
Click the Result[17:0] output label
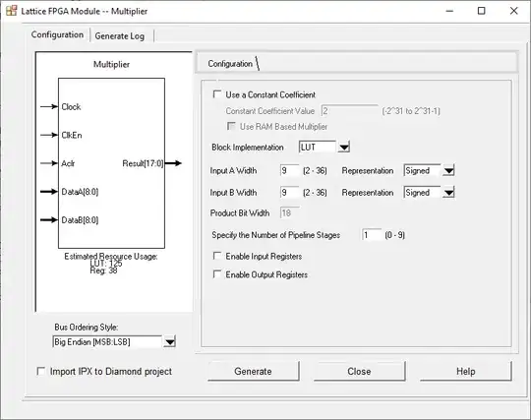(143, 163)
